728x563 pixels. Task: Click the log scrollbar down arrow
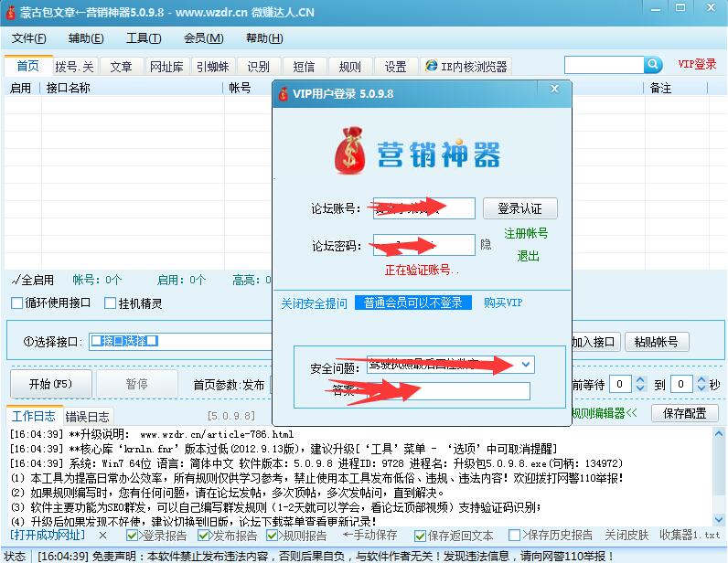point(718,519)
